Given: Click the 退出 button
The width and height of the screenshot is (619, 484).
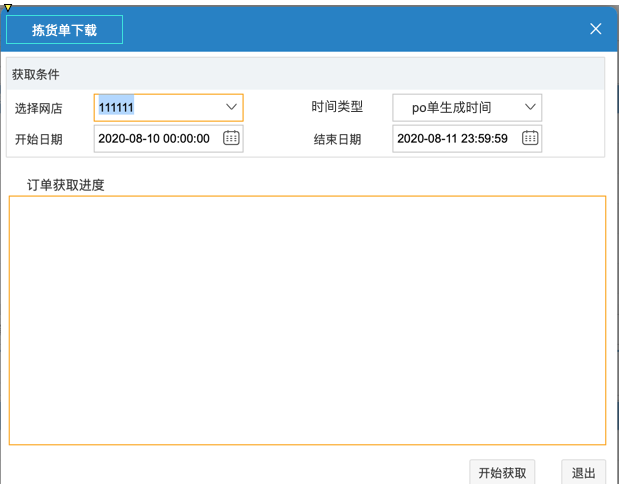Looking at the screenshot, I should [x=583, y=472].
